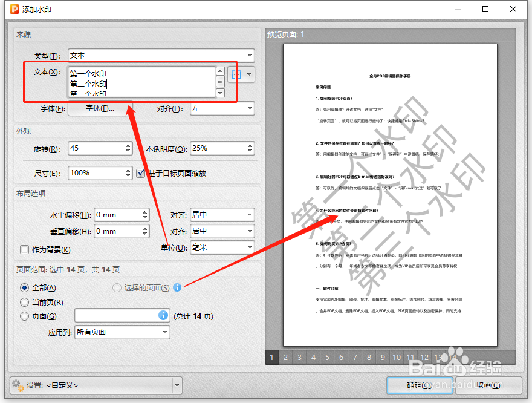Click the 垂直偏移 spinner arrows

145,231
